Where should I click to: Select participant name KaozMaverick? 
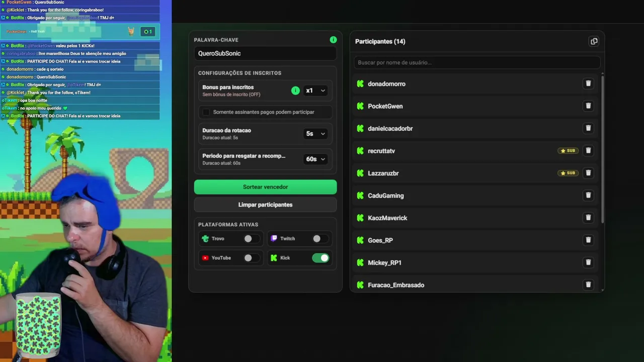point(387,218)
